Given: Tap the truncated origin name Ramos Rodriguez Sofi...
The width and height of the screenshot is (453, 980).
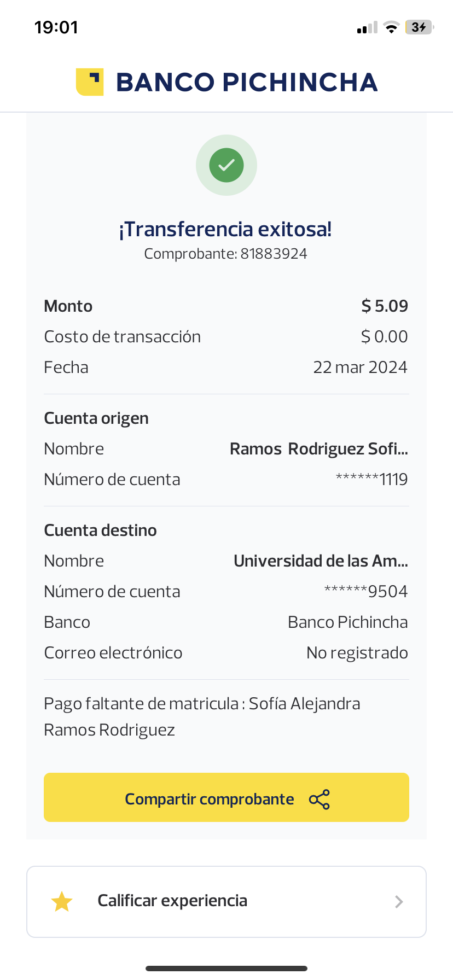Looking at the screenshot, I should click(318, 449).
